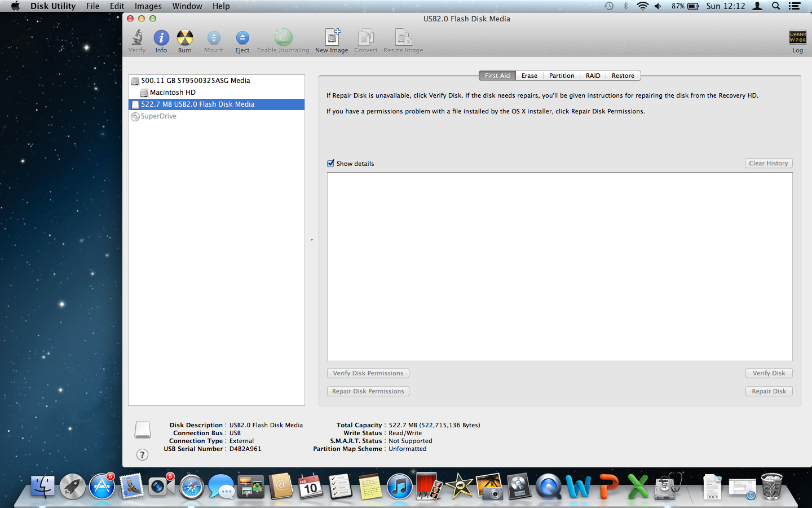Image resolution: width=812 pixels, height=508 pixels.
Task: Switch to the Restore tab
Action: pyautogui.click(x=623, y=76)
